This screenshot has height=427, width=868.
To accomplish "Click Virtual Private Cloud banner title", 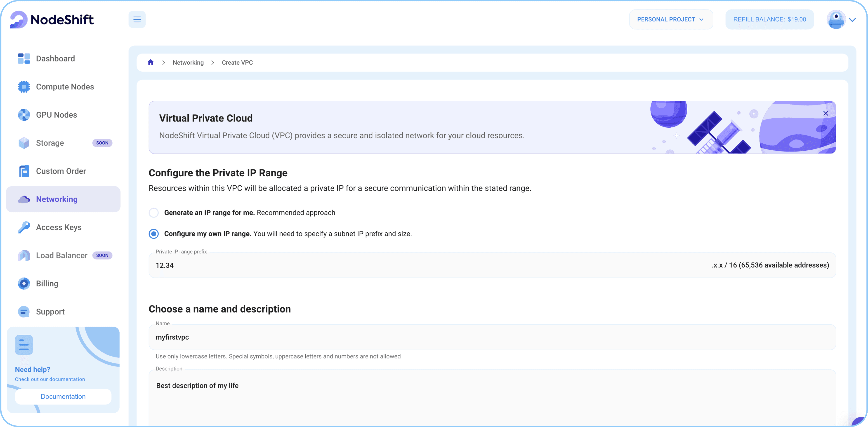I will [x=206, y=118].
